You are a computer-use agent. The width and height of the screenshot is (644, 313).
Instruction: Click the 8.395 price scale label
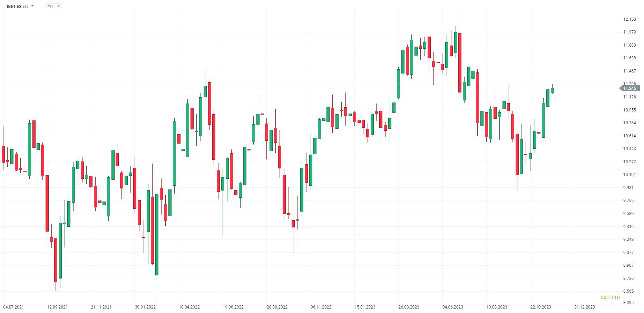point(630,303)
